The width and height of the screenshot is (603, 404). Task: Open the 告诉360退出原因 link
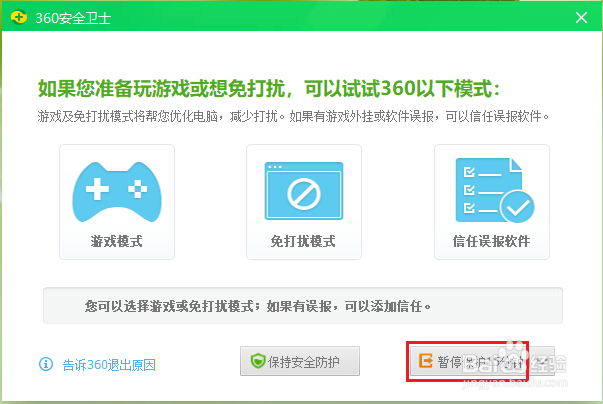coord(109,365)
